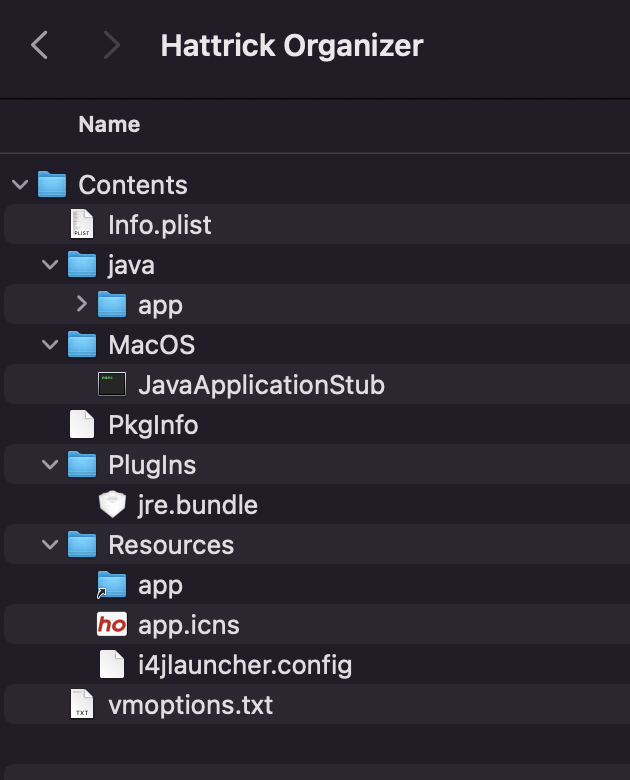Click the 'Hattrick Organizer' window title

click(x=292, y=46)
